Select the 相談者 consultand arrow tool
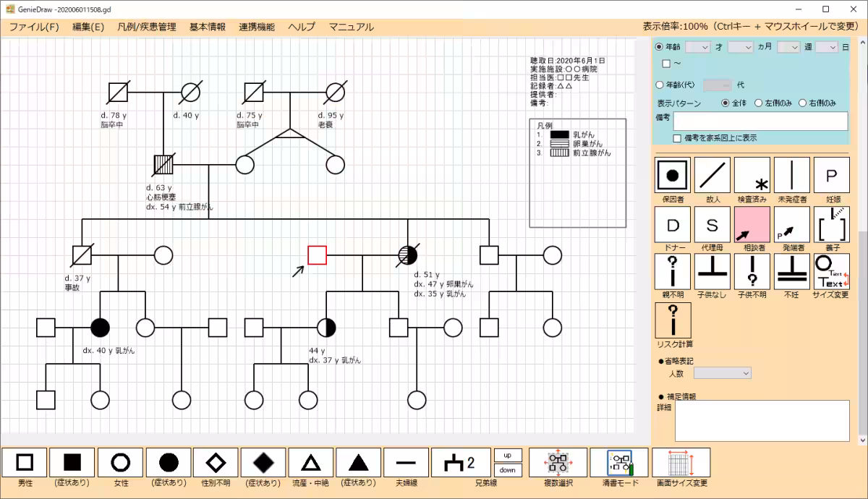Screen dimensions: 868x499 tap(752, 224)
